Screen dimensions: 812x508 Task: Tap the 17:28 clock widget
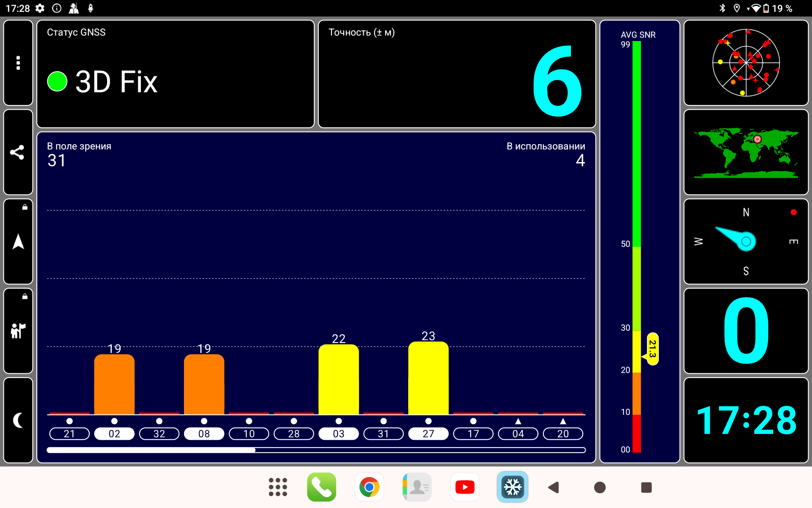(x=746, y=420)
